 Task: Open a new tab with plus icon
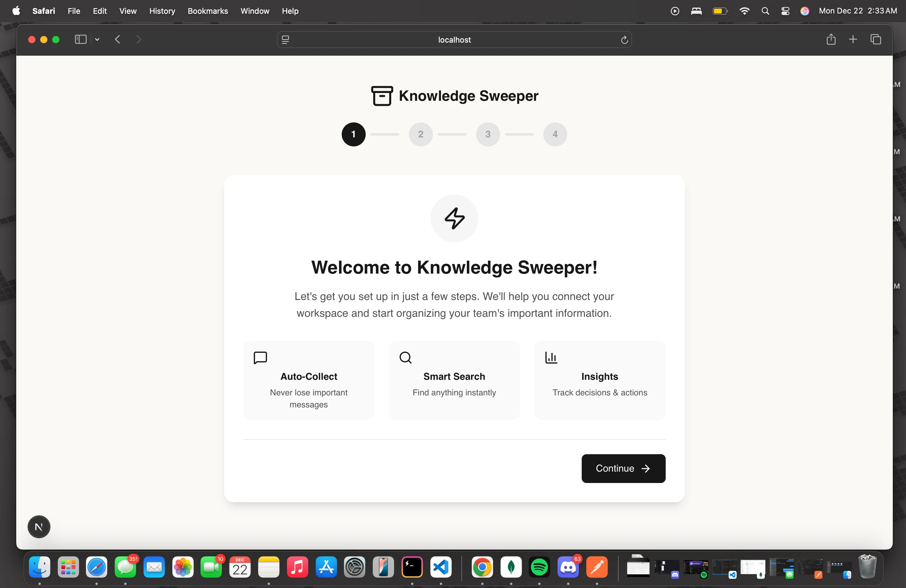(x=853, y=40)
